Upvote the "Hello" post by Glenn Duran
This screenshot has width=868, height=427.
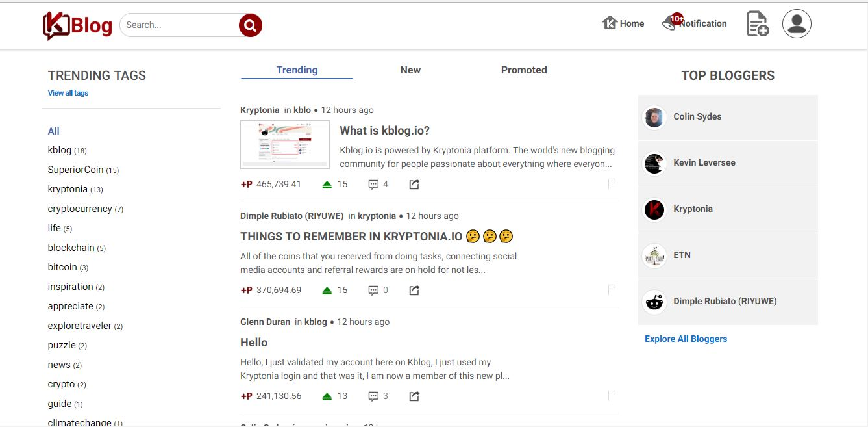[x=327, y=396]
